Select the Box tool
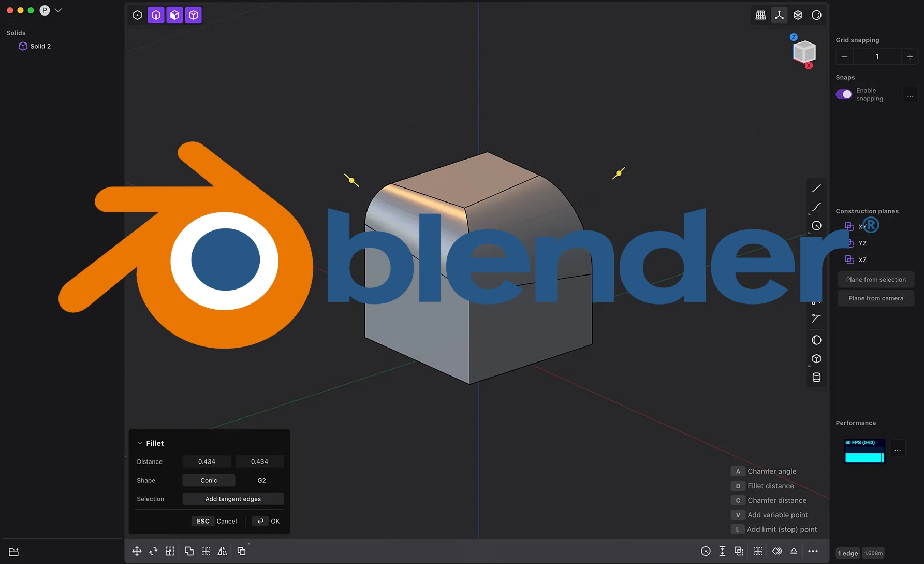Viewport: 924px width, 564px height. (816, 359)
